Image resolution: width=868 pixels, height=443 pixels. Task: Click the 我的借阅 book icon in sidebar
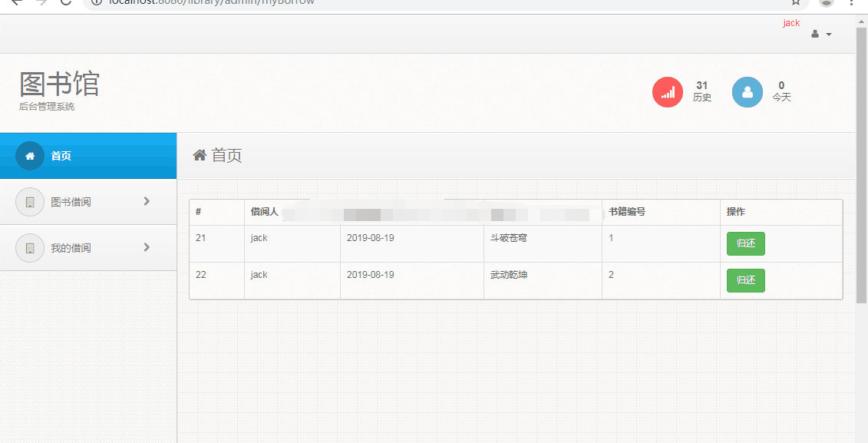click(29, 247)
